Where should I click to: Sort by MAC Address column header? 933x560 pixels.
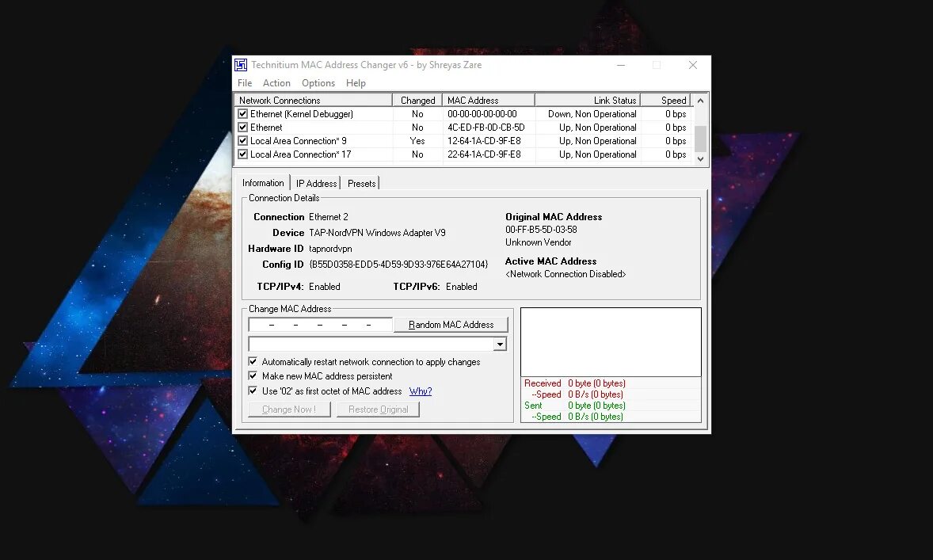(489, 100)
